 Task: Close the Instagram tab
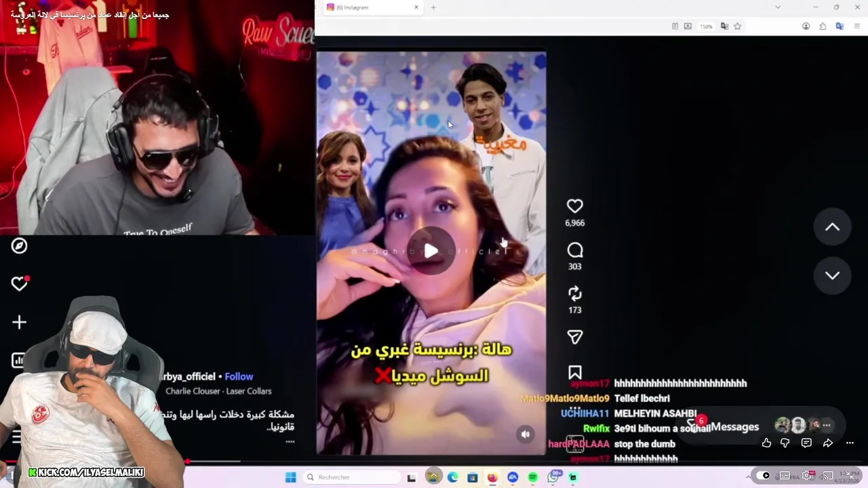click(x=416, y=7)
